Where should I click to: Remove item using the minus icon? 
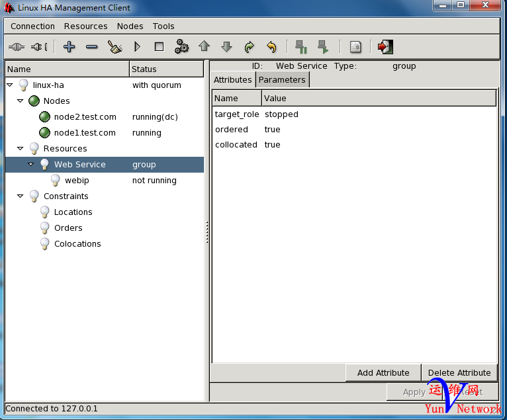(92, 47)
